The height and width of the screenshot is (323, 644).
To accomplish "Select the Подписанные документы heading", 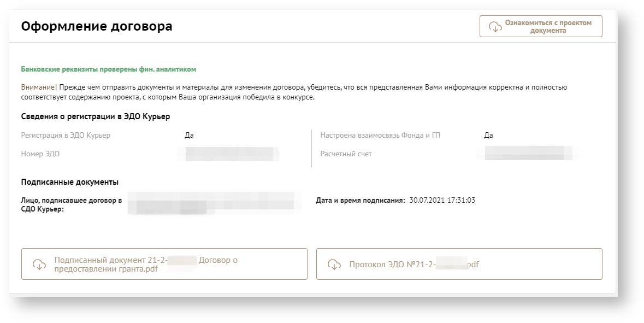I will coord(70,182).
